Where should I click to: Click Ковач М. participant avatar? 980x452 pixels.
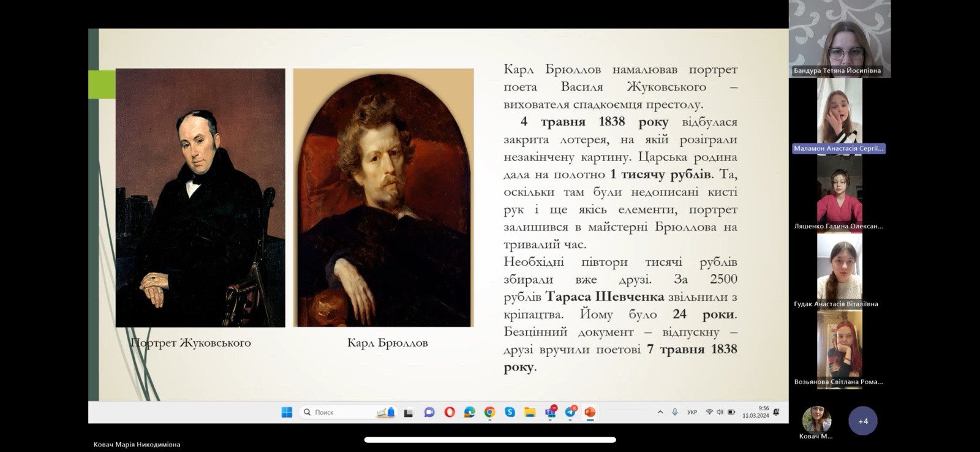click(x=816, y=420)
